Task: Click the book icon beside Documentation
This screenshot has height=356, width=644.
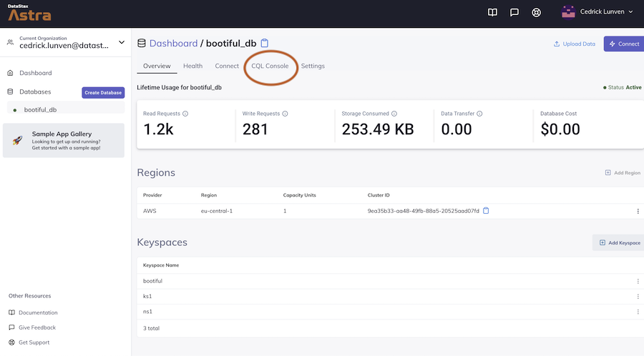Action: pos(11,312)
